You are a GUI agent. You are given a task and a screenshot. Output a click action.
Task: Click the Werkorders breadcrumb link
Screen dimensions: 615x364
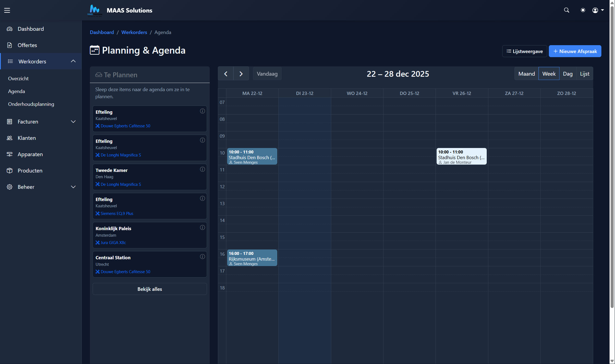pos(134,32)
